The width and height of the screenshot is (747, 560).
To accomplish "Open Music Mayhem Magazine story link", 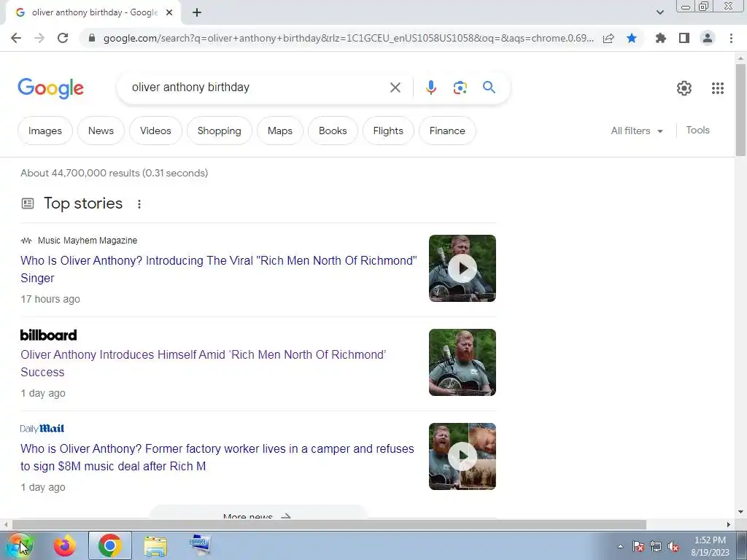I will (218, 269).
